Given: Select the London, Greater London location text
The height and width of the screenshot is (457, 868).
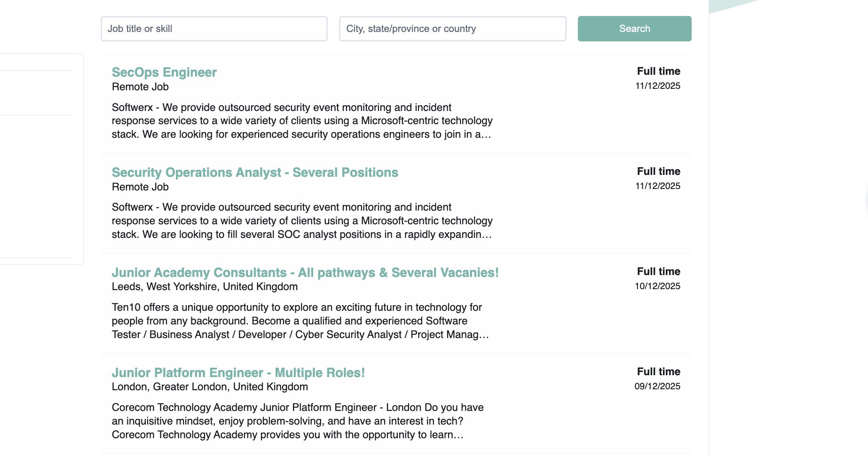Looking at the screenshot, I should [210, 387].
